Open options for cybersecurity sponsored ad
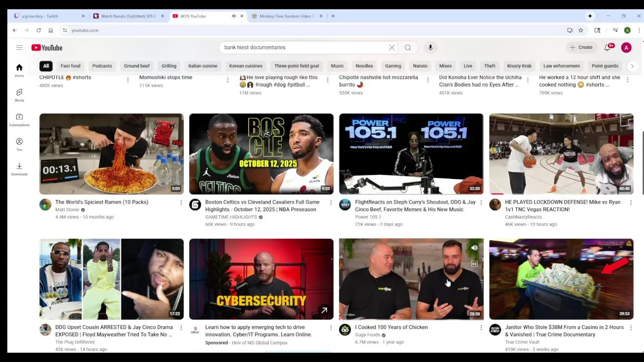 tap(331, 328)
